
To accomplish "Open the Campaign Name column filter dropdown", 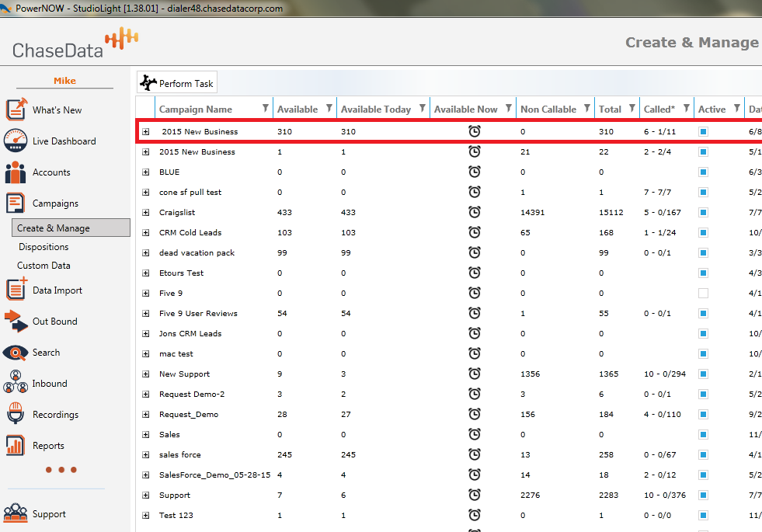I will 266,109.
